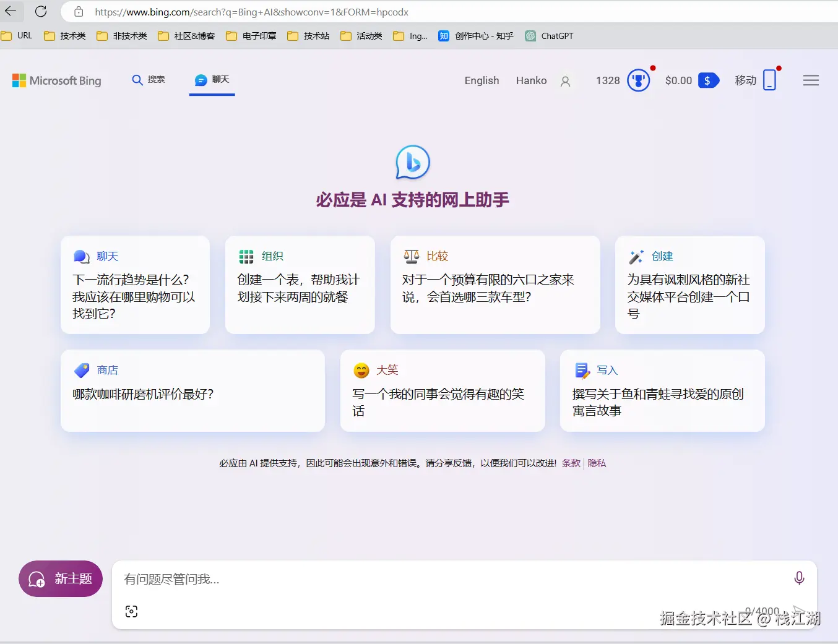The image size is (838, 644).
Task: Click the green grid 组织 icon
Action: pos(246,256)
